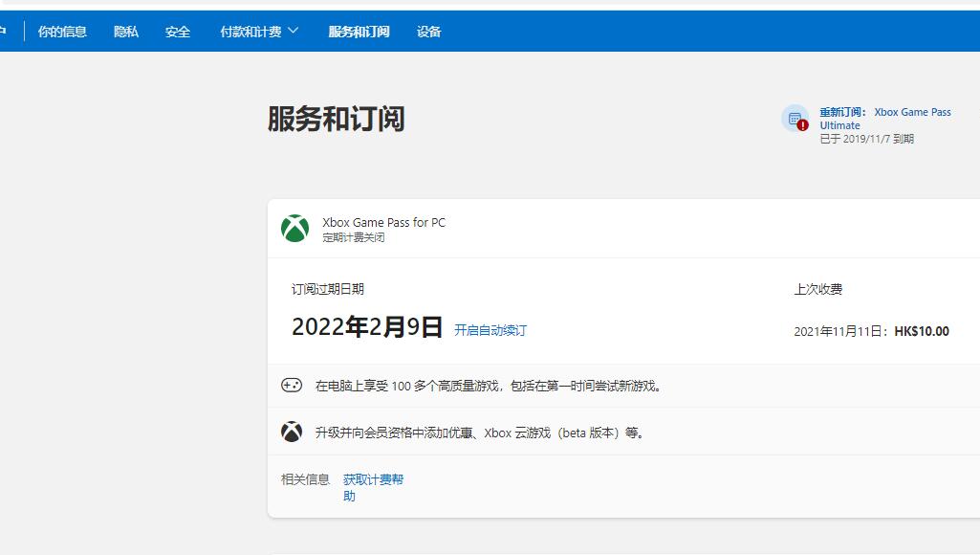Viewport: 980px width, 555px height.
Task: Select the 隐私 menu item
Action: click(x=127, y=31)
